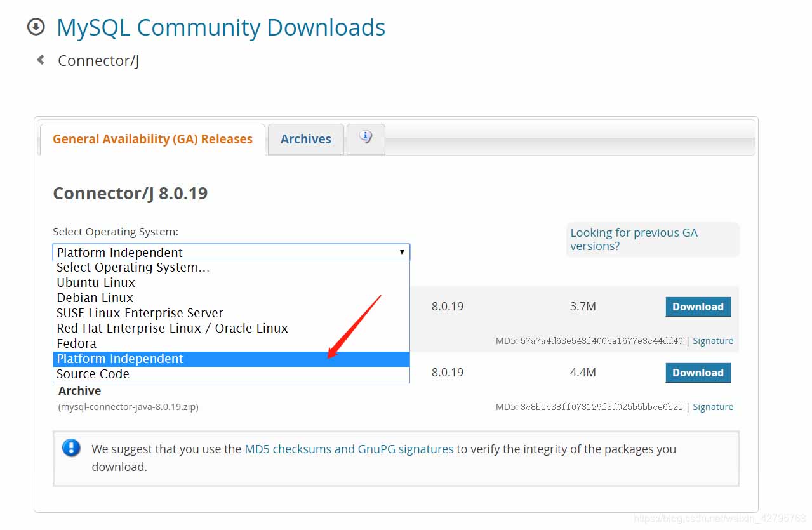This screenshot has width=812, height=530.
Task: Pick SUSE Linux Enterprise Server option
Action: [x=140, y=313]
